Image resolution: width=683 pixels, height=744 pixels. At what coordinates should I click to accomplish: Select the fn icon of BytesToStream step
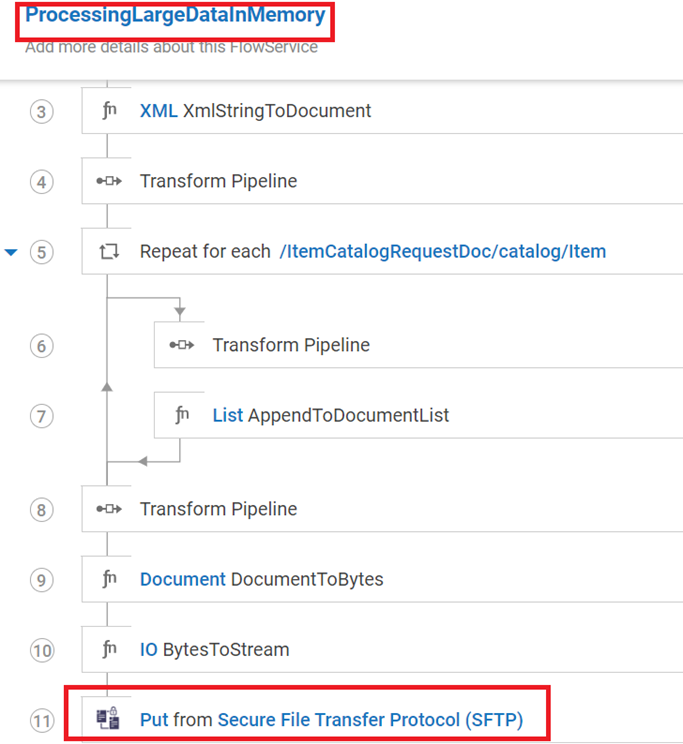tap(109, 650)
